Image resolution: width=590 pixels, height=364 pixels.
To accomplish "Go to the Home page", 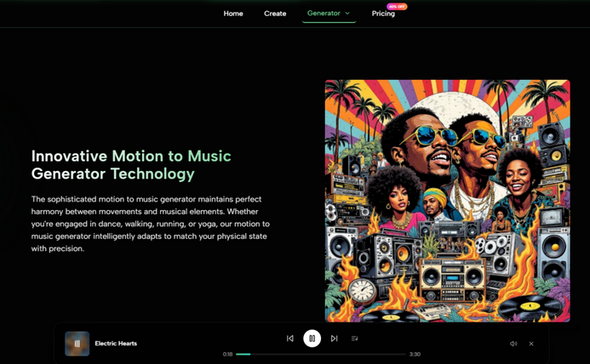I will coord(233,14).
